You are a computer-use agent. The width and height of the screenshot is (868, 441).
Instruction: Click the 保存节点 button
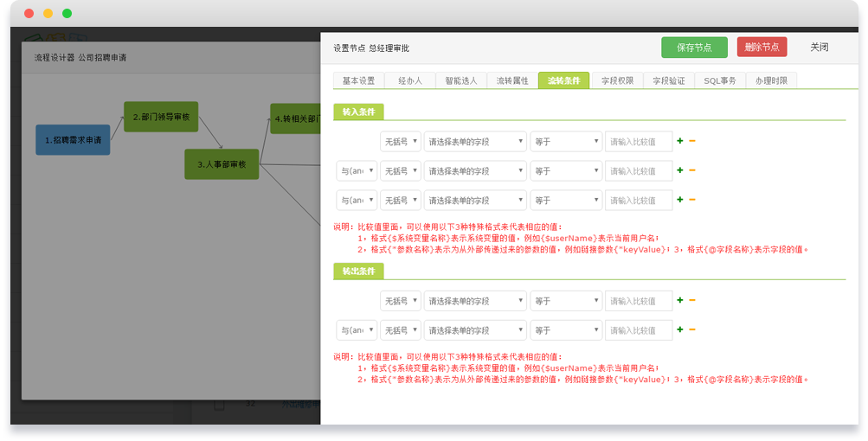[694, 48]
